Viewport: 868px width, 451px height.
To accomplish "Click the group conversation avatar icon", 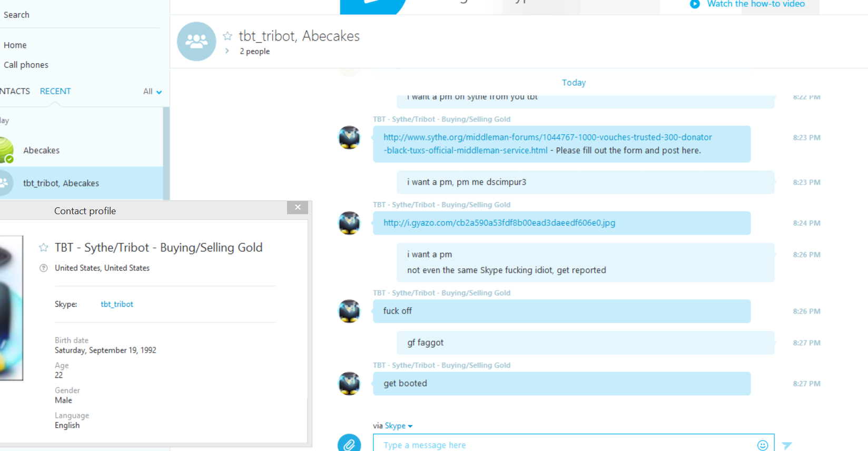I will tap(196, 42).
